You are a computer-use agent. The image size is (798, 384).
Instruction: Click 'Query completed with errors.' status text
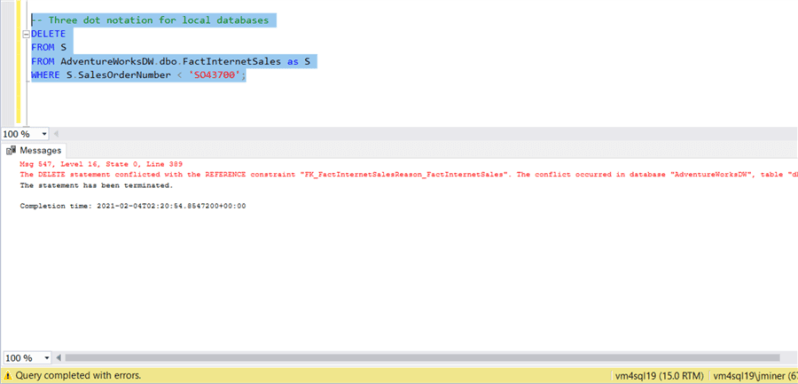click(x=78, y=376)
